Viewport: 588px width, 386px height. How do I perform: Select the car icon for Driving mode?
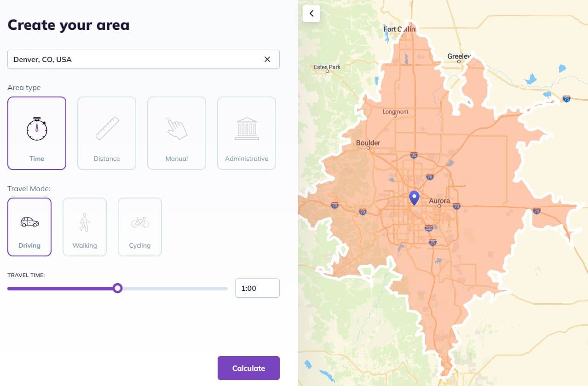pyautogui.click(x=29, y=222)
